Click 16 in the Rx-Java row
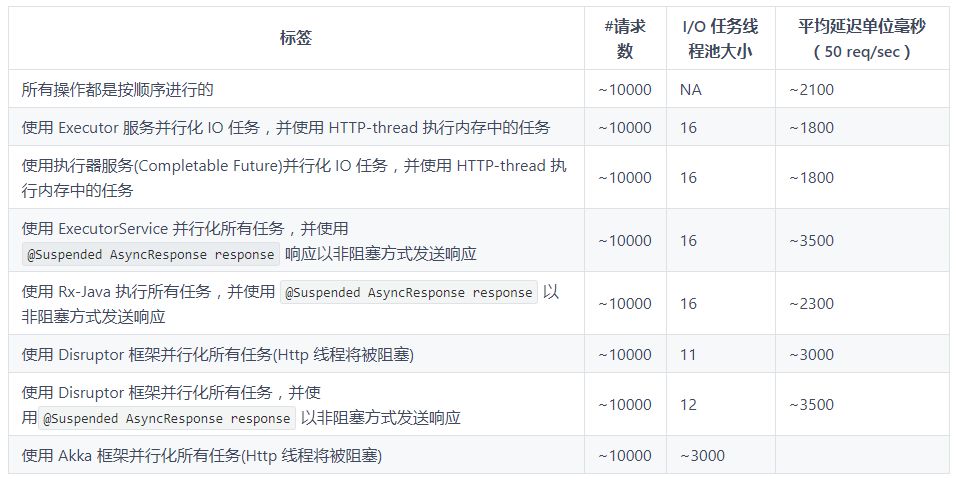This screenshot has height=481, width=956. [x=688, y=304]
